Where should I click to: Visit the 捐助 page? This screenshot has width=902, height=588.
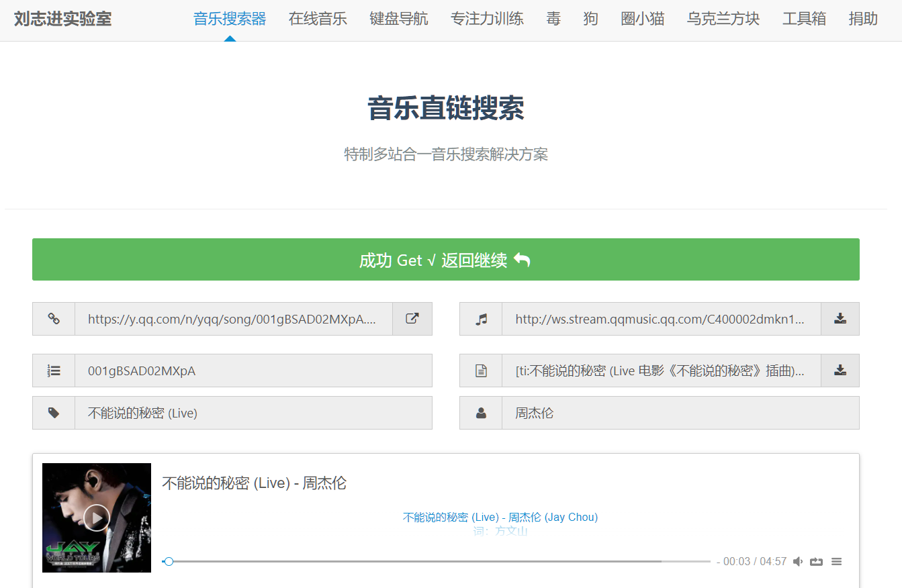coord(863,19)
